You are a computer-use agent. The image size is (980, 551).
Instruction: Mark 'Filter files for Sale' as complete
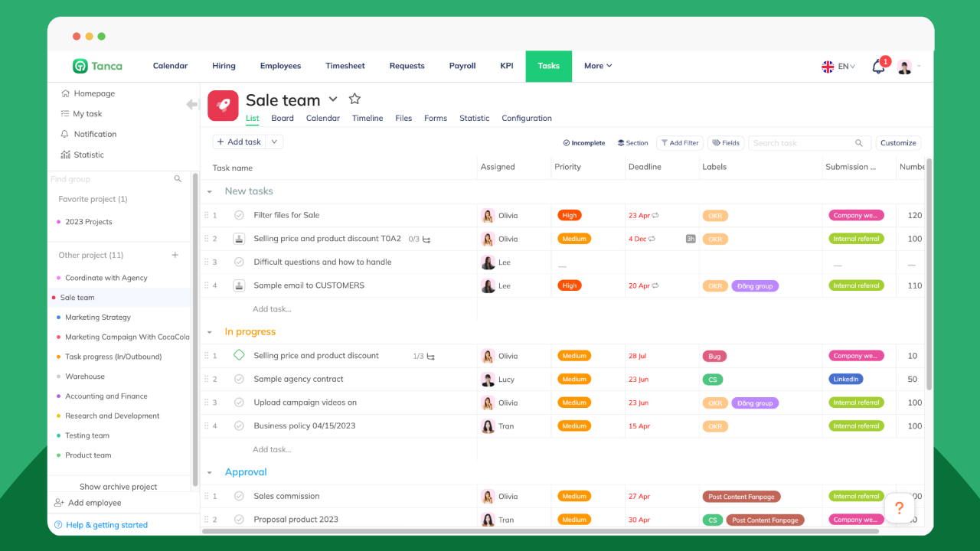(x=237, y=215)
